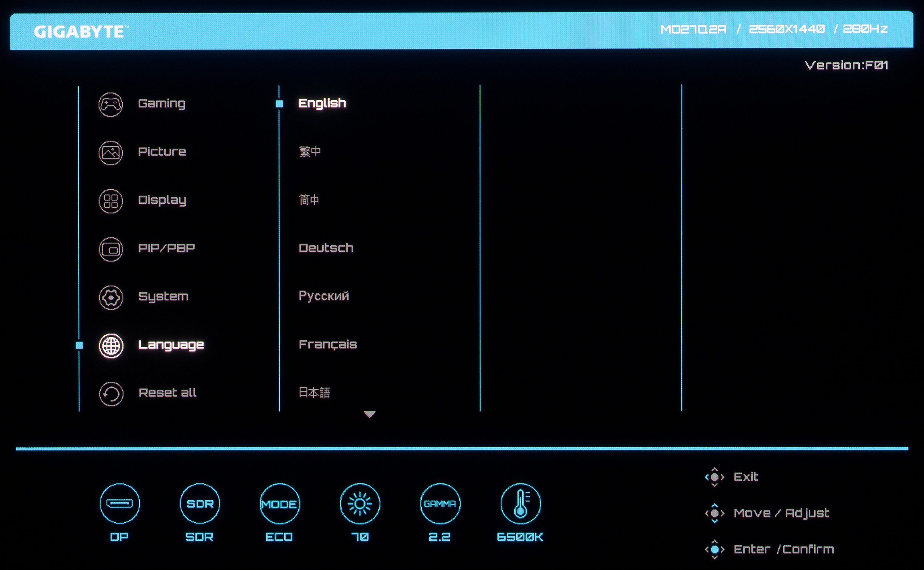Select Deutsch language option
This screenshot has height=570, width=924.
[326, 248]
